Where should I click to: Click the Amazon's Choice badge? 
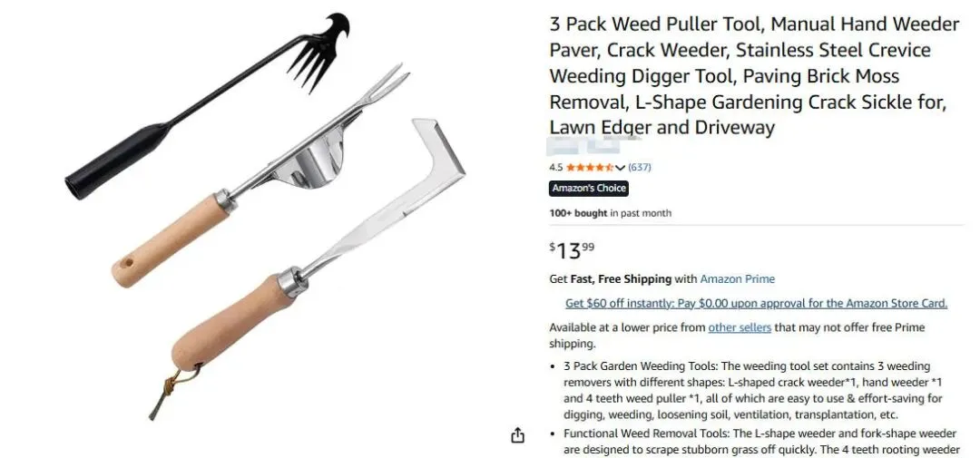point(589,189)
